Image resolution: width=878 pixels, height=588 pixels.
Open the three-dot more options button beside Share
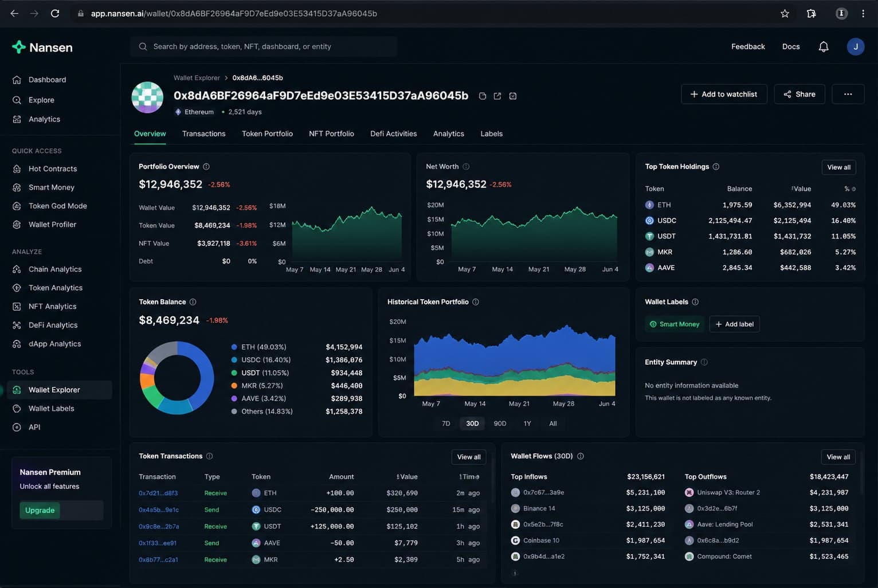pos(848,94)
